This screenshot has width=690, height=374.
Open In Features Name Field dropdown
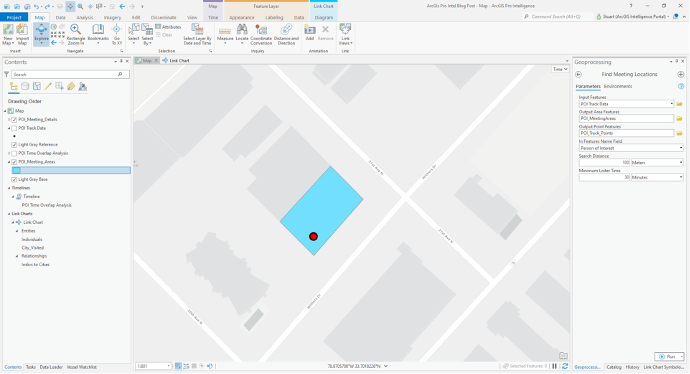click(x=681, y=148)
